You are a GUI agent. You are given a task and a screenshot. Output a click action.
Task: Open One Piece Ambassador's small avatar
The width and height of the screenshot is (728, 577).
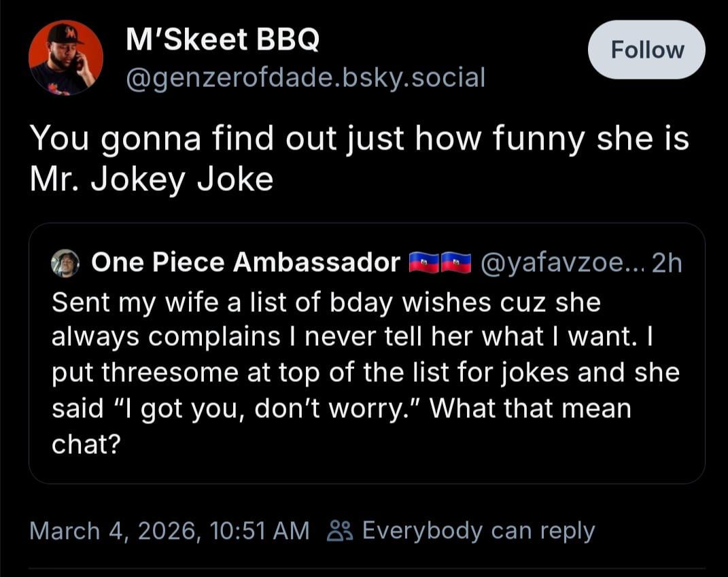(x=66, y=263)
